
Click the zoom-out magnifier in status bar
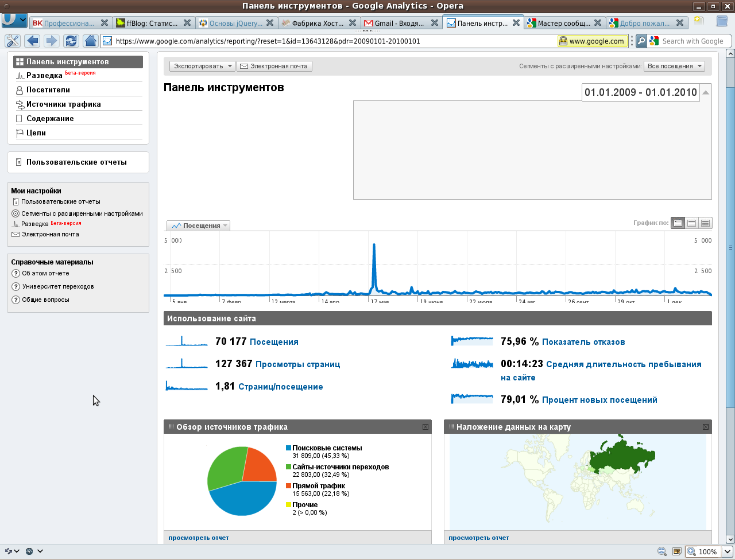[662, 551]
